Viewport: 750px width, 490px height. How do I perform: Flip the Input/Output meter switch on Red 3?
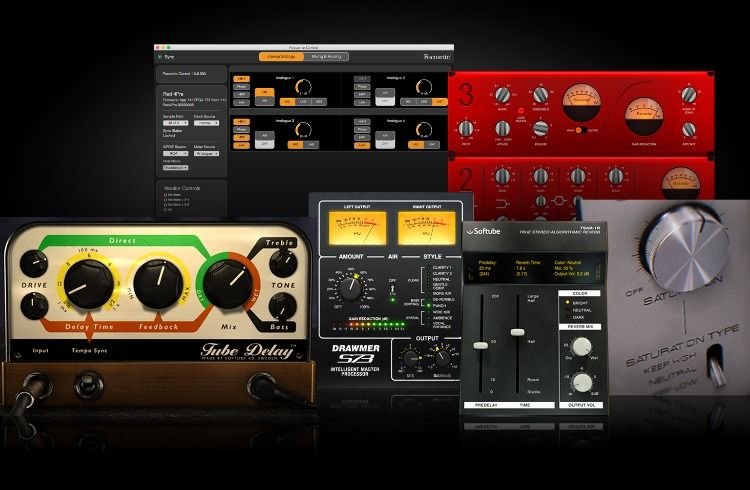580,130
